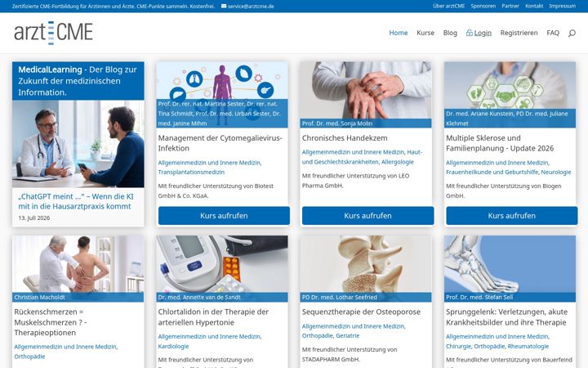This screenshot has height=368, width=588.
Task: Click the MedicalLearning blog banner heading
Action: click(x=78, y=81)
